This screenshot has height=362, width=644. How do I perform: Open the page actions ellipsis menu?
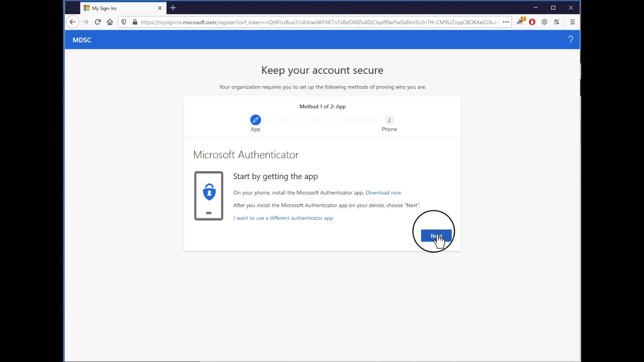click(506, 22)
